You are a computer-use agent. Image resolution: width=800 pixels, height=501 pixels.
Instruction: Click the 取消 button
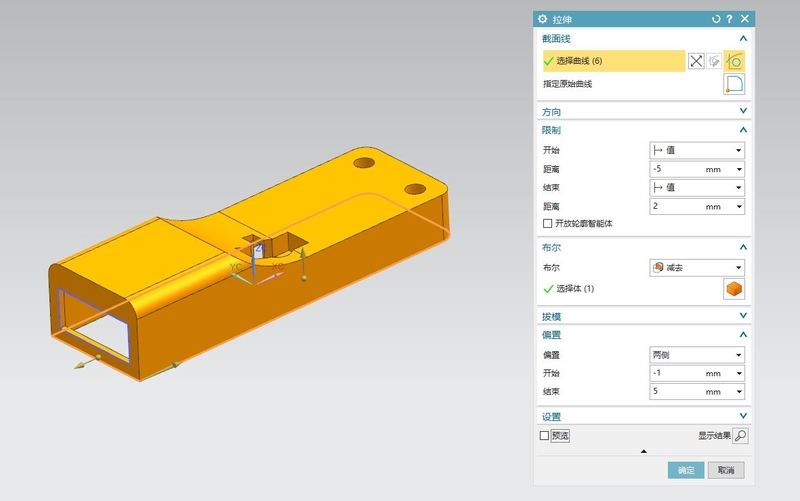[726, 470]
